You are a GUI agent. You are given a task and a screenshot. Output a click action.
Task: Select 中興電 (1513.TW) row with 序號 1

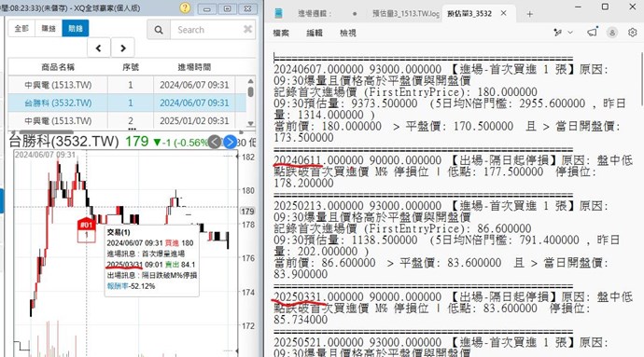[127, 85]
